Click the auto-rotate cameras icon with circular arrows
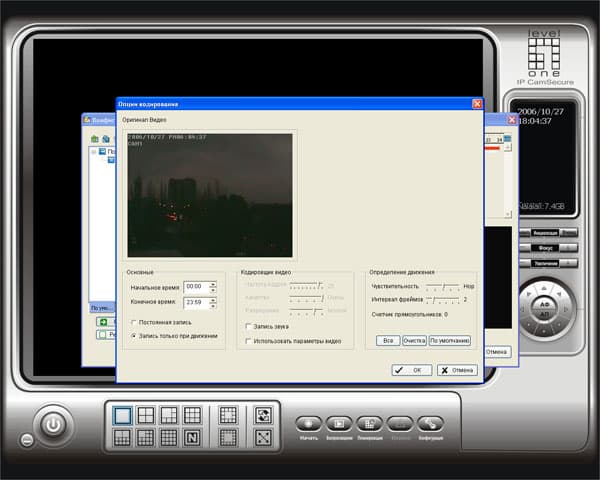The height and width of the screenshot is (480, 600). point(263,415)
